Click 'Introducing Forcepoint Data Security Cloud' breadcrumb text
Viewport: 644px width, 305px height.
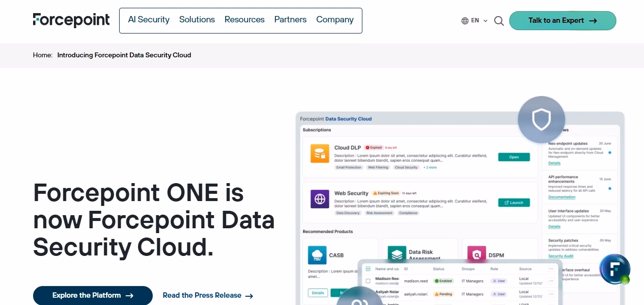[x=124, y=55]
